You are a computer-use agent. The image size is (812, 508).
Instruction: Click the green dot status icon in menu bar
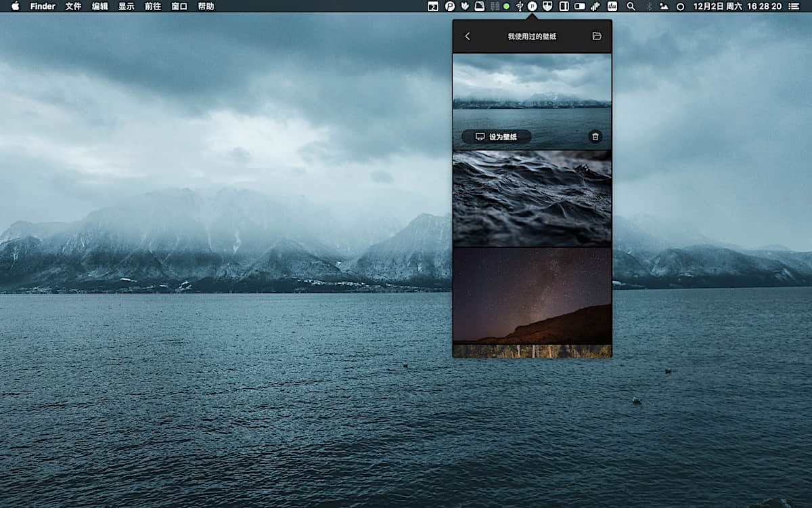click(506, 6)
